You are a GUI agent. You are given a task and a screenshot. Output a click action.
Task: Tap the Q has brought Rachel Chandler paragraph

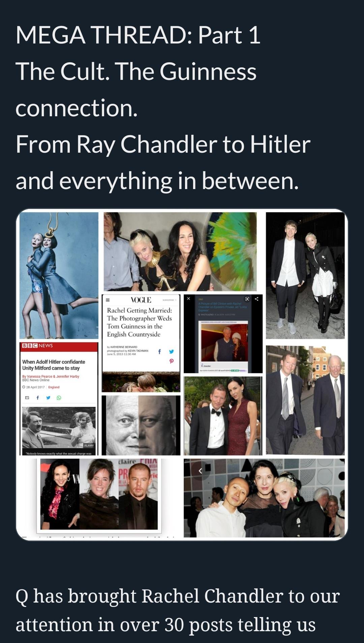178,610
